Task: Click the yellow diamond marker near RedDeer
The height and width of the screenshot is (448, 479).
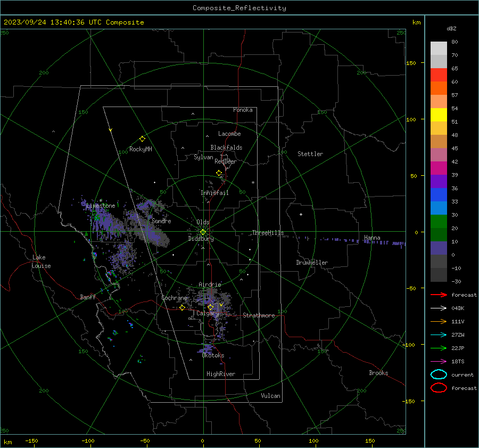Action: pos(219,173)
